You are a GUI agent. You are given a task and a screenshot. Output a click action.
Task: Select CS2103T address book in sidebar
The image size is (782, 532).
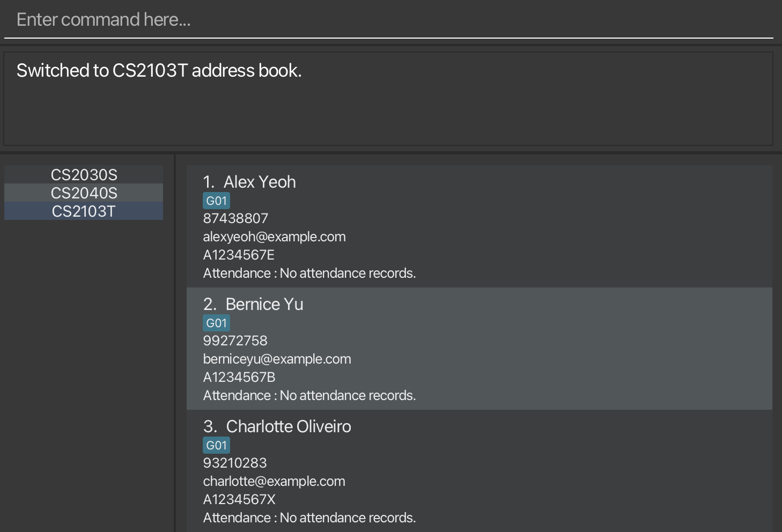coord(84,211)
